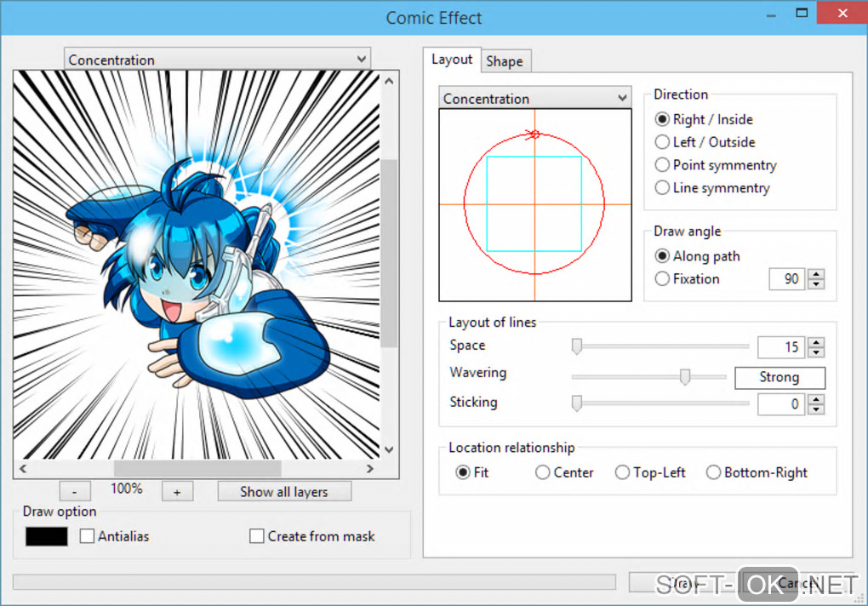Click preview scroll left arrow

[23, 468]
